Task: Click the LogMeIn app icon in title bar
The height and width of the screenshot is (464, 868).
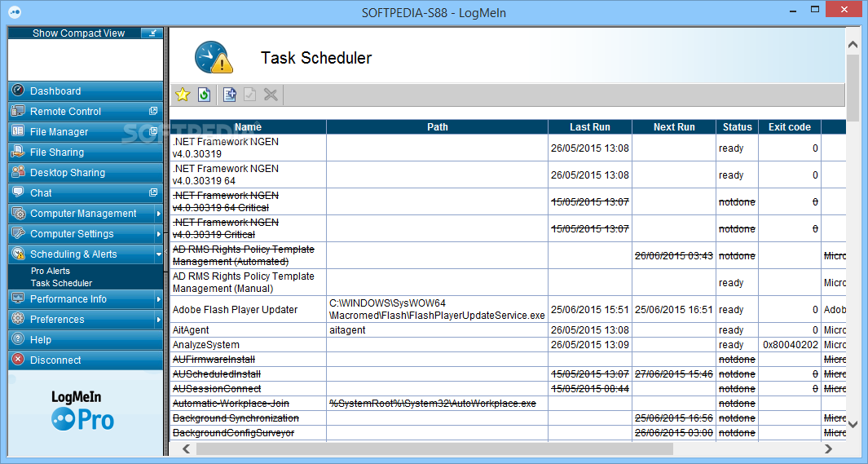Action: 15,12
